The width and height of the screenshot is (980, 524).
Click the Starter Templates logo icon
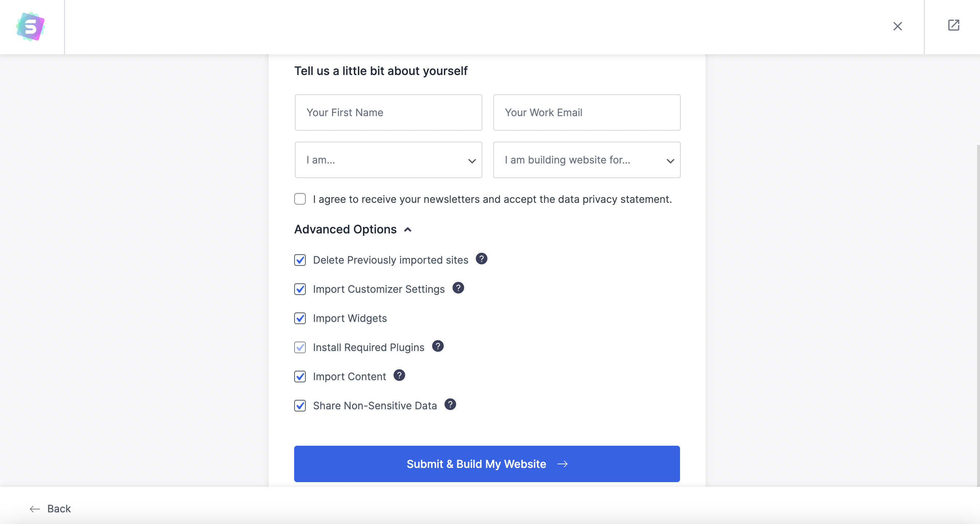pos(31,27)
